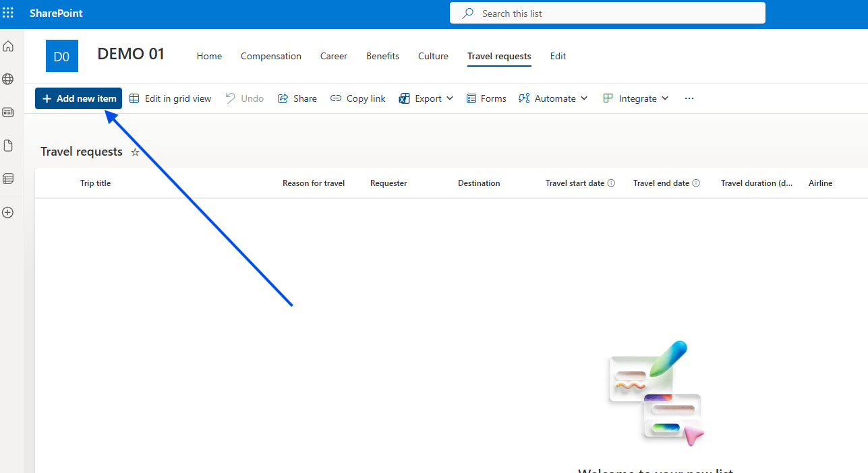868x473 pixels.
Task: Open the more options ellipsis menu
Action: tap(689, 98)
